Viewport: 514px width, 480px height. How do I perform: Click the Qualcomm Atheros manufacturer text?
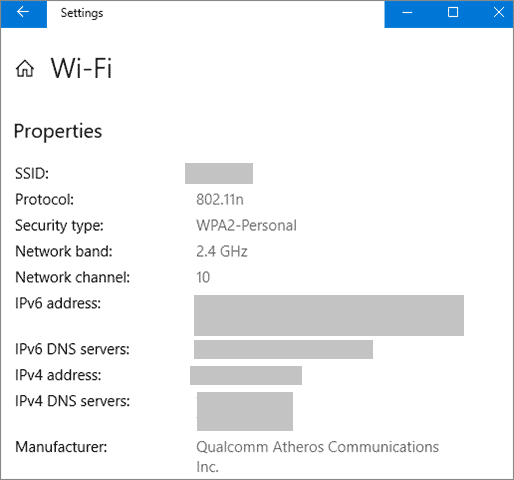pyautogui.click(x=317, y=456)
